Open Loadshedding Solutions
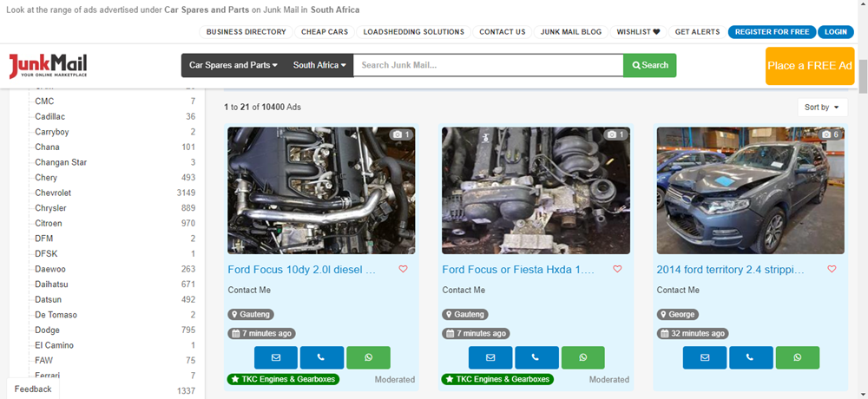 coord(413,32)
